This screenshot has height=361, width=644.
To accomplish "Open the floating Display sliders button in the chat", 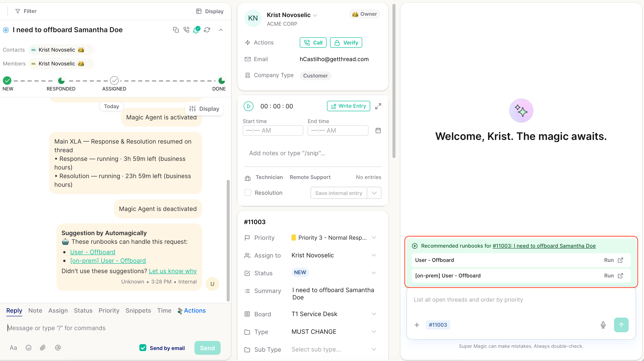I will pos(204,109).
